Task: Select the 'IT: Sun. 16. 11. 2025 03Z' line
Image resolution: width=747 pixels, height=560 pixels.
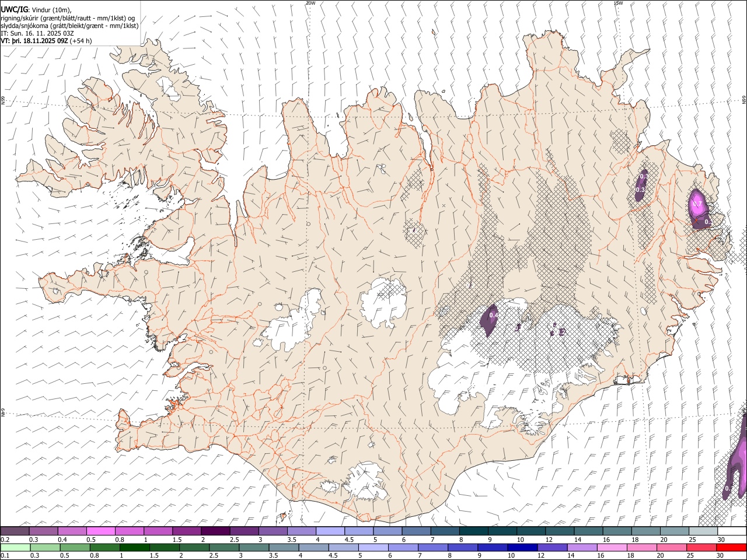Action: (37, 34)
